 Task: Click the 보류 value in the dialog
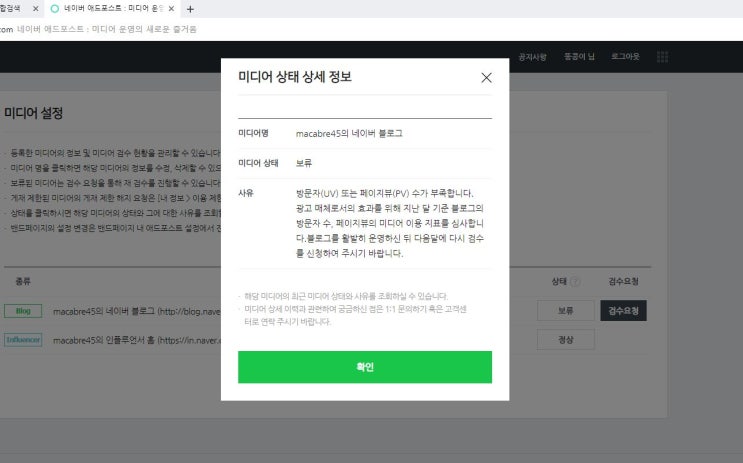[x=304, y=163]
